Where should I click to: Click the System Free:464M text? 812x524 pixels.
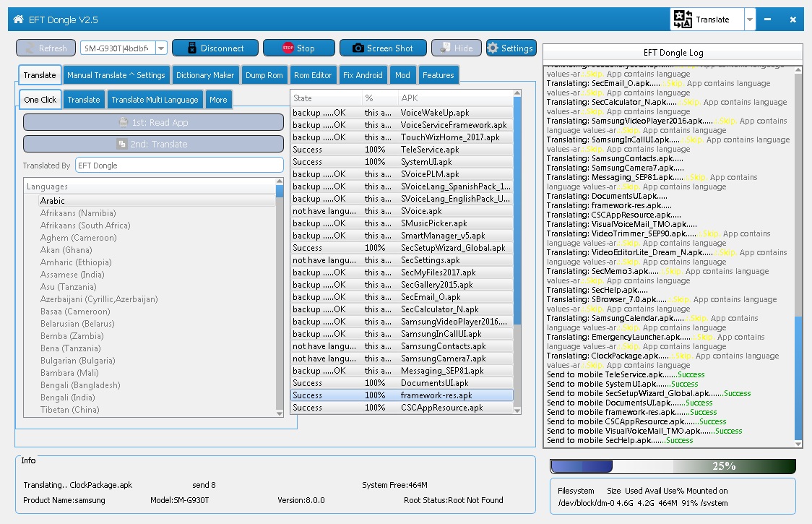(394, 485)
